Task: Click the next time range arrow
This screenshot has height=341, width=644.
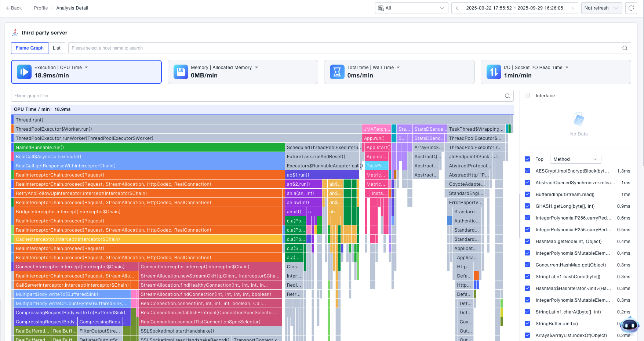Action: [x=572, y=8]
